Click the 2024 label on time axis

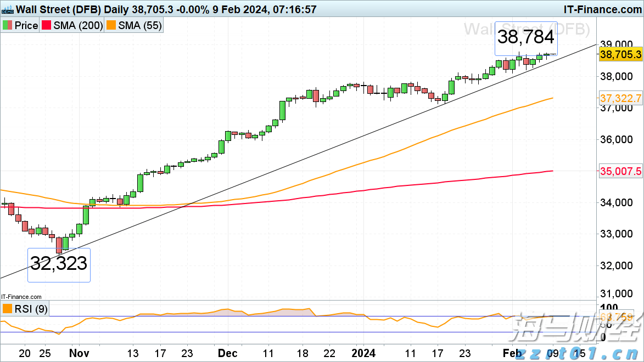pos(363,353)
